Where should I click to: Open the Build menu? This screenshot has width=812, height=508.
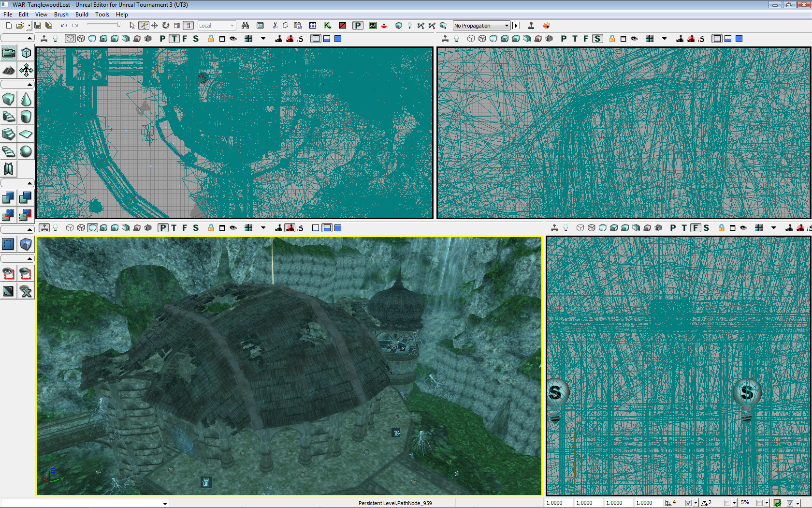pos(82,15)
